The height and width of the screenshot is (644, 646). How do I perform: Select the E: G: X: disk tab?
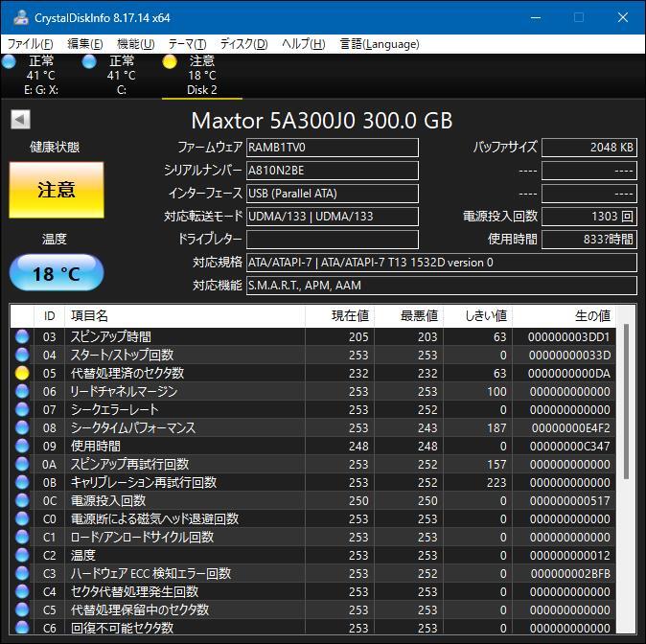pos(40,76)
